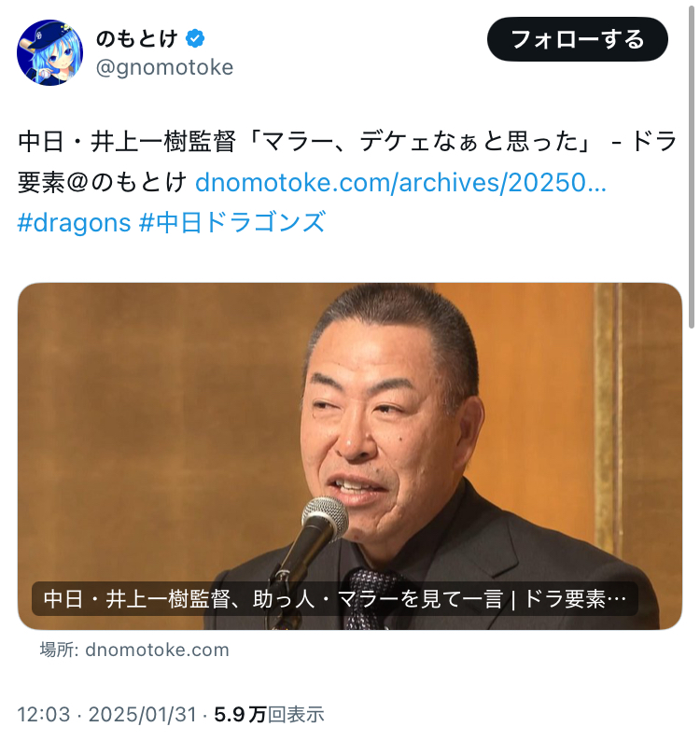Click the フォローする follow button
Viewport: 700px width, 741px height.
click(x=577, y=39)
